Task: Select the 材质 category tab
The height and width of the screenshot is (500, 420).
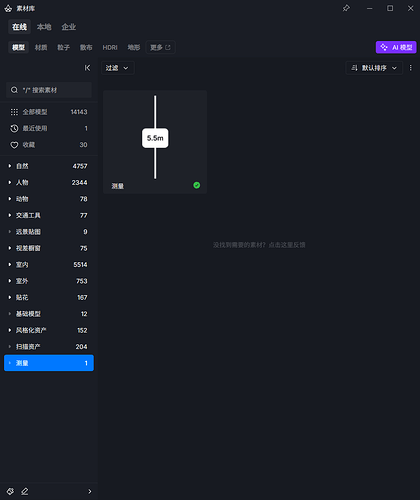Action: coord(41,47)
